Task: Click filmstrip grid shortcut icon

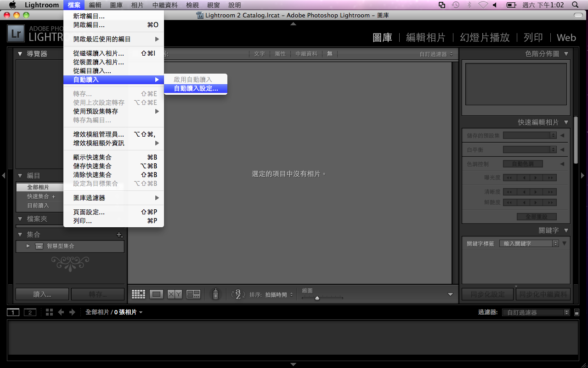Action: pos(50,312)
